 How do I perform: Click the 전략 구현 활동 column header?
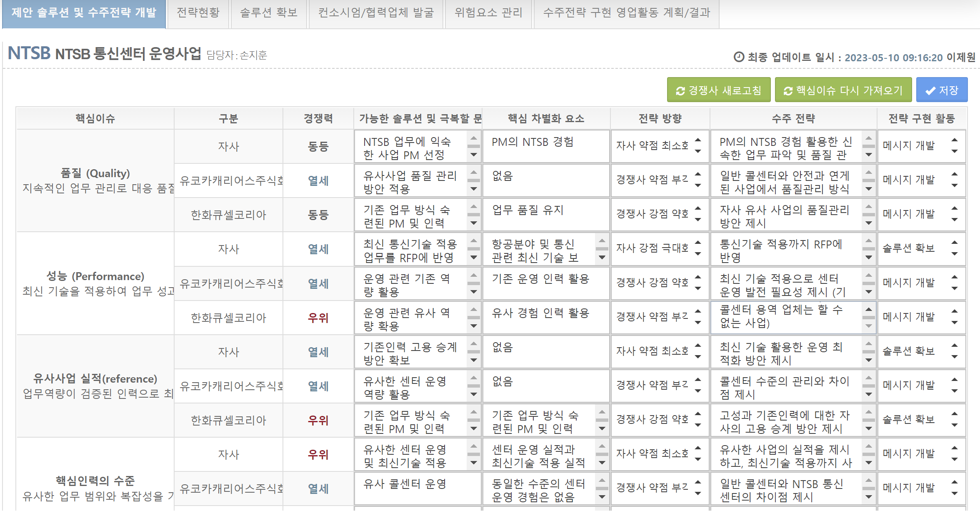tap(922, 118)
